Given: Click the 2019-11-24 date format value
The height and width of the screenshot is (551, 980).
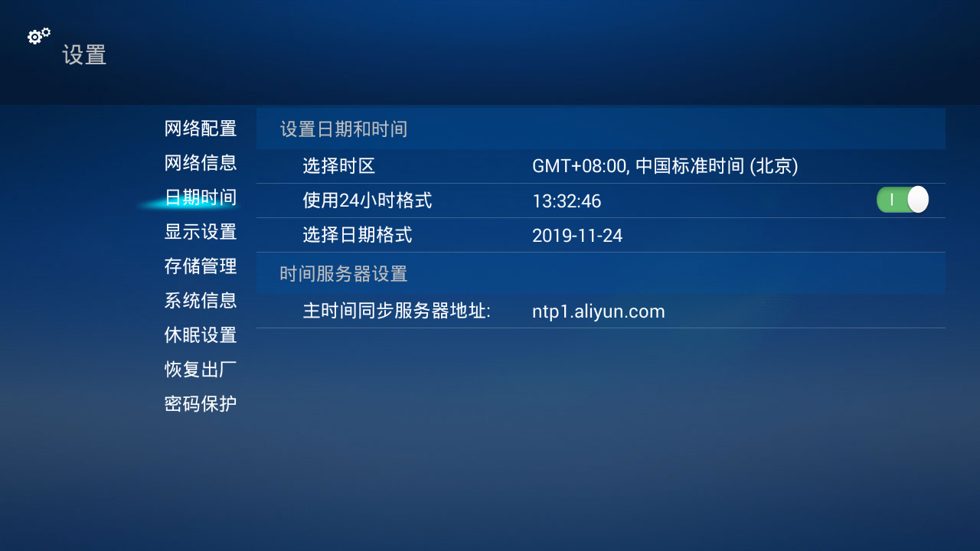Looking at the screenshot, I should (x=577, y=236).
